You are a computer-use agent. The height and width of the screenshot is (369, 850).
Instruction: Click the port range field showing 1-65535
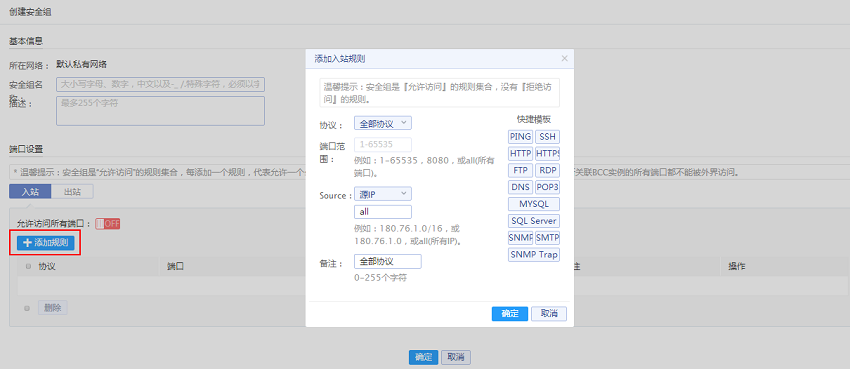tap(383, 144)
